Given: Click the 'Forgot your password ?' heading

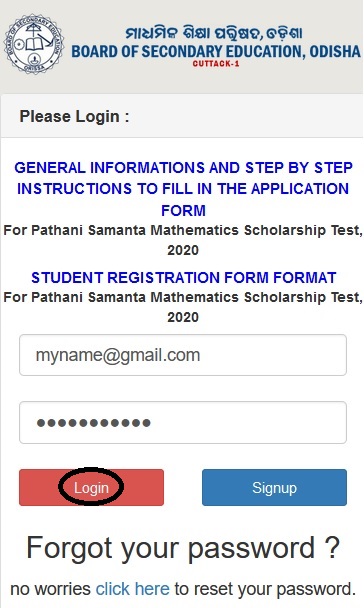Looking at the screenshot, I should (183, 548).
